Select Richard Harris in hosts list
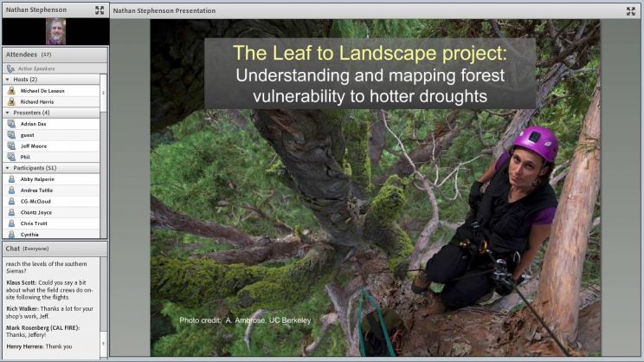Viewport: 644px width, 362px height. [x=51, y=101]
